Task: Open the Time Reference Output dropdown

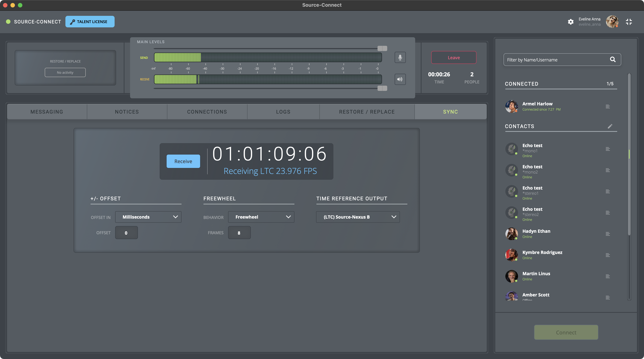Action: [x=358, y=217]
